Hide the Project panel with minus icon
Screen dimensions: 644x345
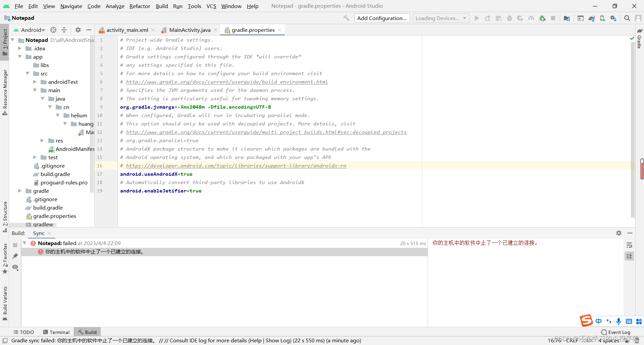[89, 30]
